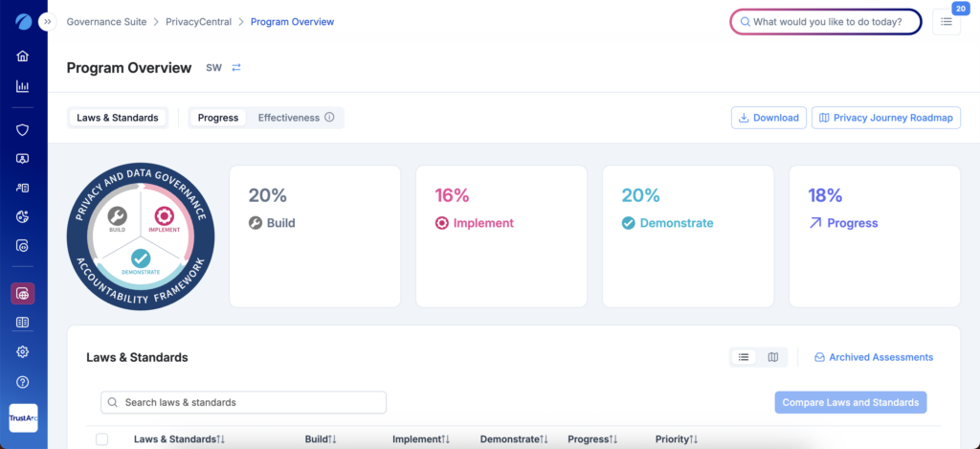The image size is (980, 449).
Task: Select the highlighted globe PrivacyCentral sidebar icon
Action: pyautogui.click(x=23, y=294)
